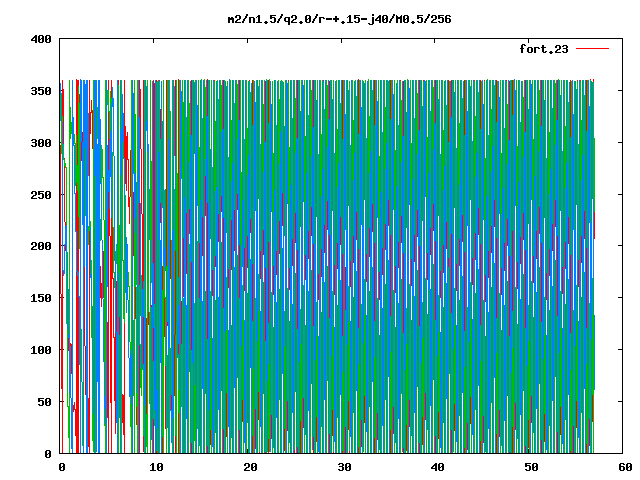The image size is (640, 480).
Task: Click the y-axis label 350
Action: coord(41,91)
